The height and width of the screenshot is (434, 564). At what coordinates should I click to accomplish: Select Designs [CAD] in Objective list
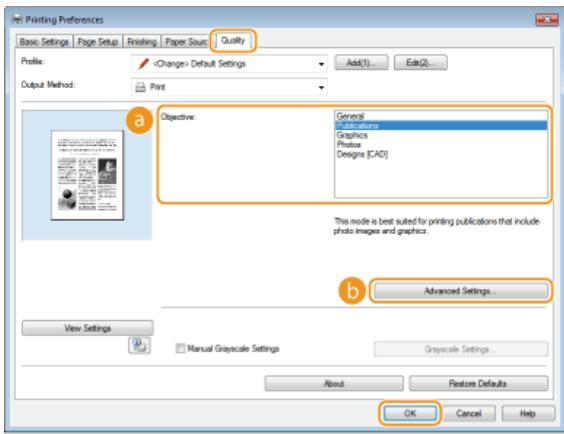(441, 154)
